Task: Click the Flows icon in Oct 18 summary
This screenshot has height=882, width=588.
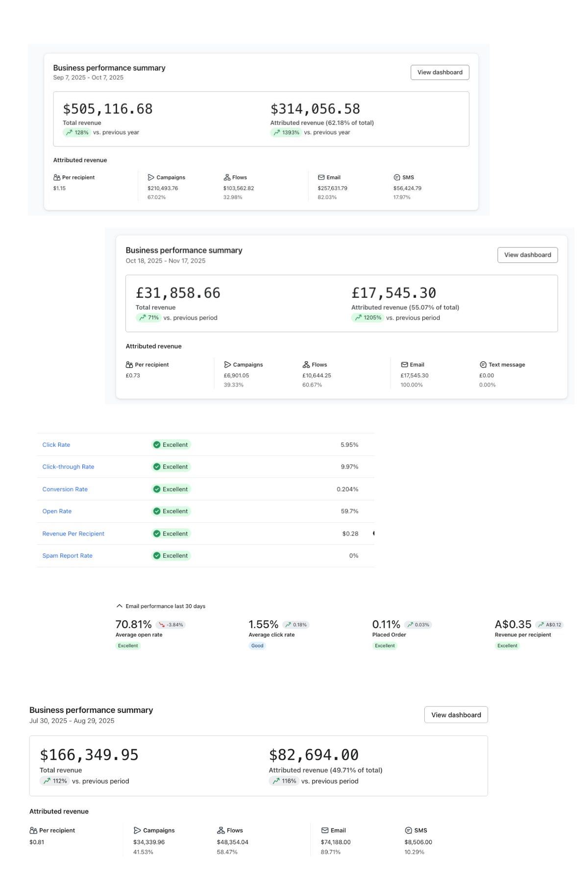Action: tap(306, 365)
